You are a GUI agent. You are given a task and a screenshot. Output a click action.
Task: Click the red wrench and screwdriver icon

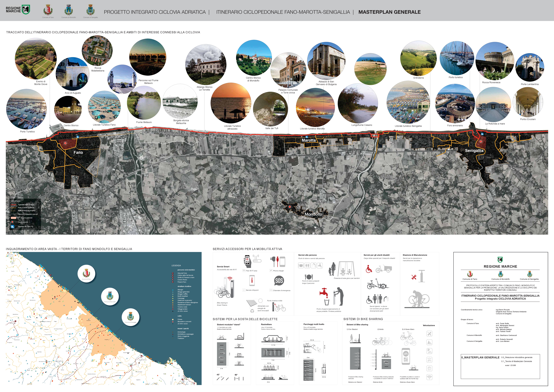click(x=414, y=277)
